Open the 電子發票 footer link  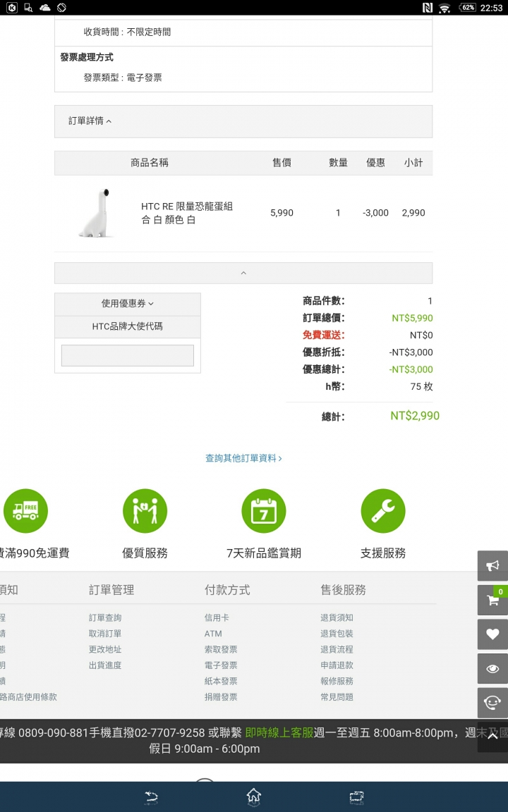click(221, 665)
